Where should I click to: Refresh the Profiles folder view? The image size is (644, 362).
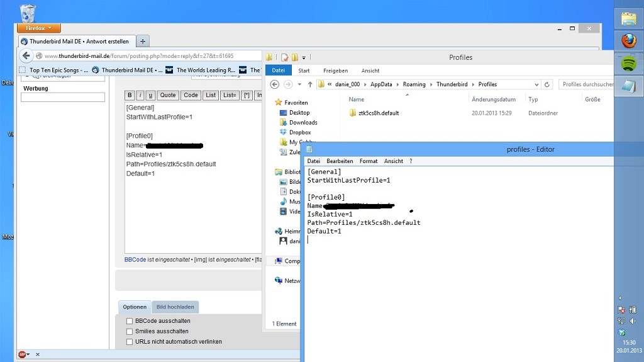(547, 84)
